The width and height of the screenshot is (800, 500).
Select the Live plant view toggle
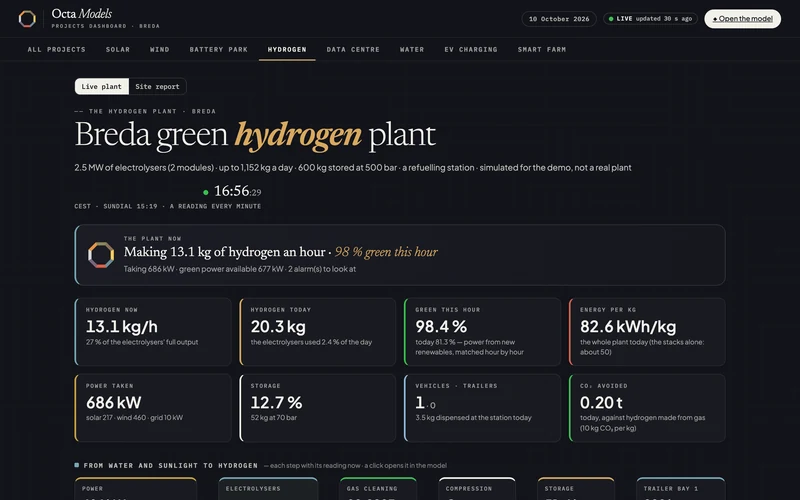[x=102, y=86]
